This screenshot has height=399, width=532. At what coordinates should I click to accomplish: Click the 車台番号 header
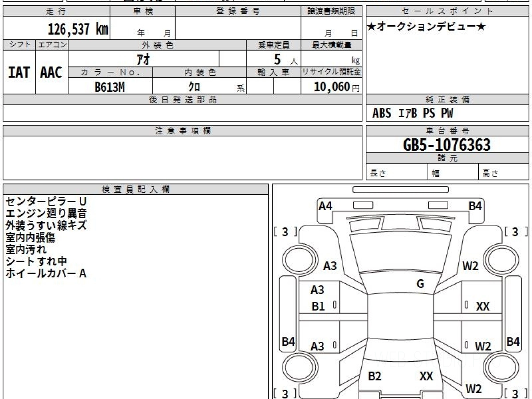pos(447,131)
